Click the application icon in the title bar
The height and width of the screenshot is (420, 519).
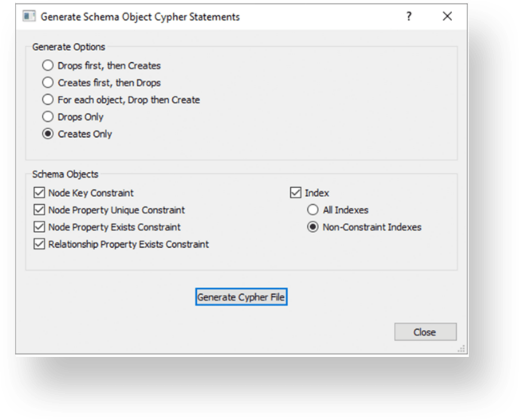[x=29, y=16]
